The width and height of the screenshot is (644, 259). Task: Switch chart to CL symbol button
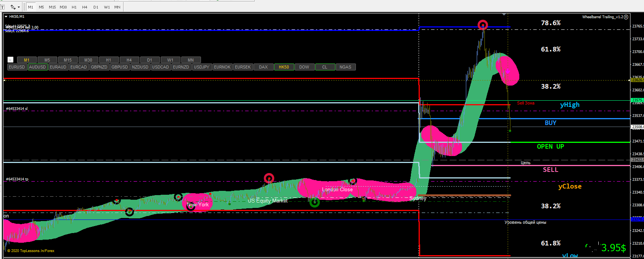tap(325, 67)
